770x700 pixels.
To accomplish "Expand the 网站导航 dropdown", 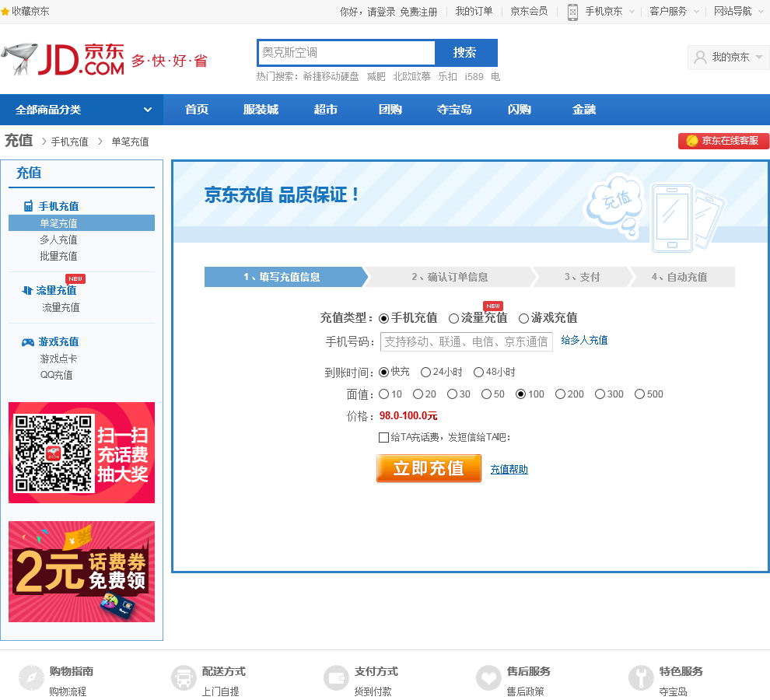I will [x=761, y=12].
